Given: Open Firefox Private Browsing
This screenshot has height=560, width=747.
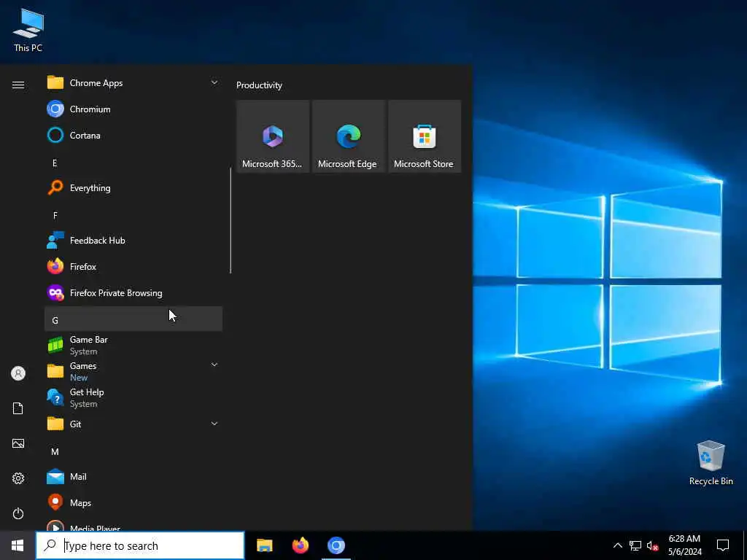Looking at the screenshot, I should point(133,292).
